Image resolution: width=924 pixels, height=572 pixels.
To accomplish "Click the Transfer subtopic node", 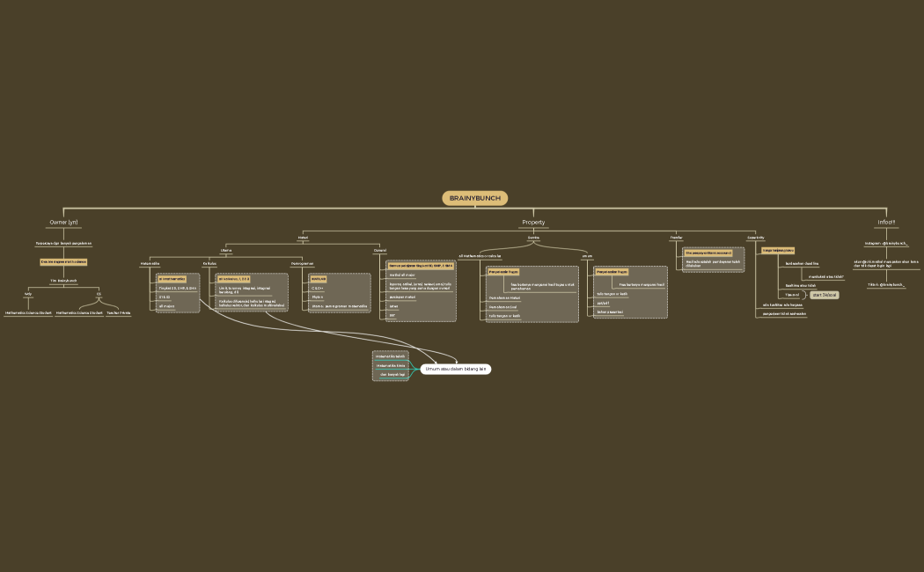I will (676, 238).
